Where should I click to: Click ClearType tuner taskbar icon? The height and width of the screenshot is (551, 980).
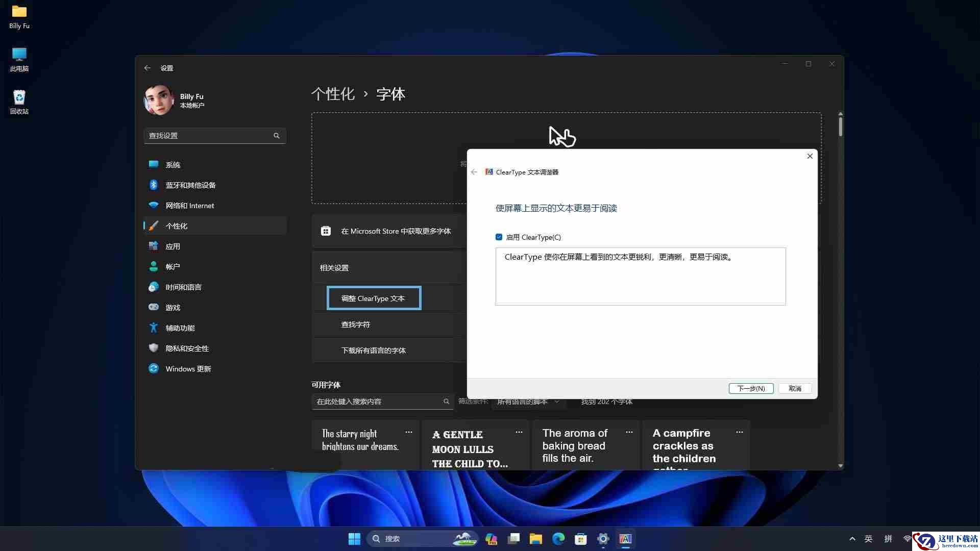coord(625,539)
